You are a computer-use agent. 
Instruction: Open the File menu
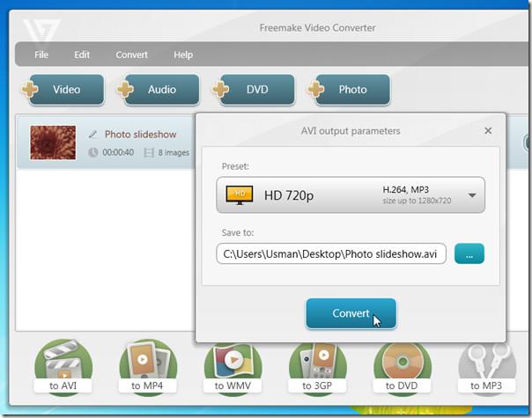click(x=41, y=55)
